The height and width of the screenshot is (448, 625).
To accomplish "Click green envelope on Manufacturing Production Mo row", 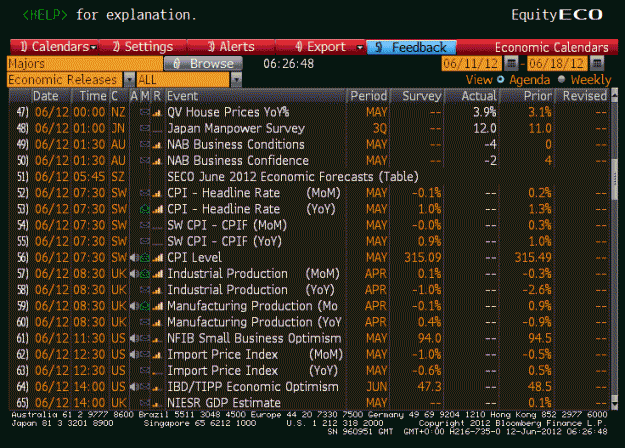I will pos(145,306).
